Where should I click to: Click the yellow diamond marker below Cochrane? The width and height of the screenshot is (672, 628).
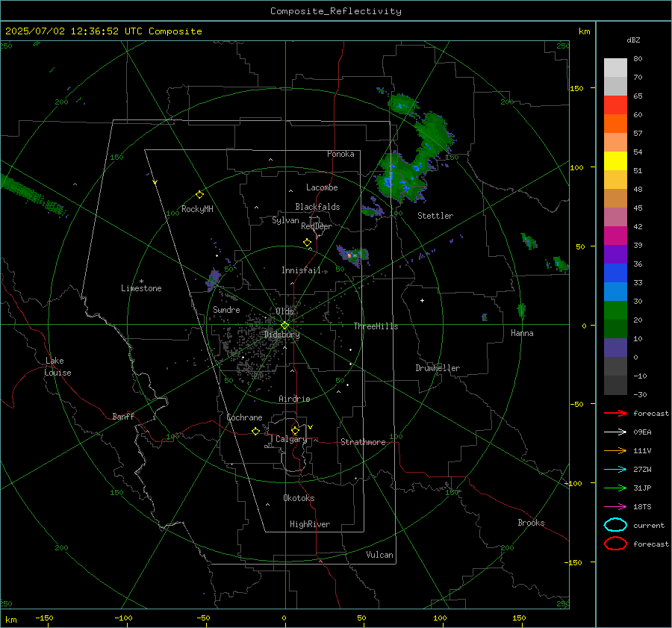[255, 432]
